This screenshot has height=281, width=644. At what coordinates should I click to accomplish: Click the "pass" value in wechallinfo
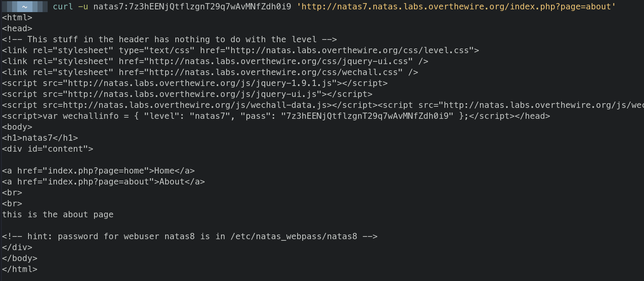pyautogui.click(x=367, y=116)
